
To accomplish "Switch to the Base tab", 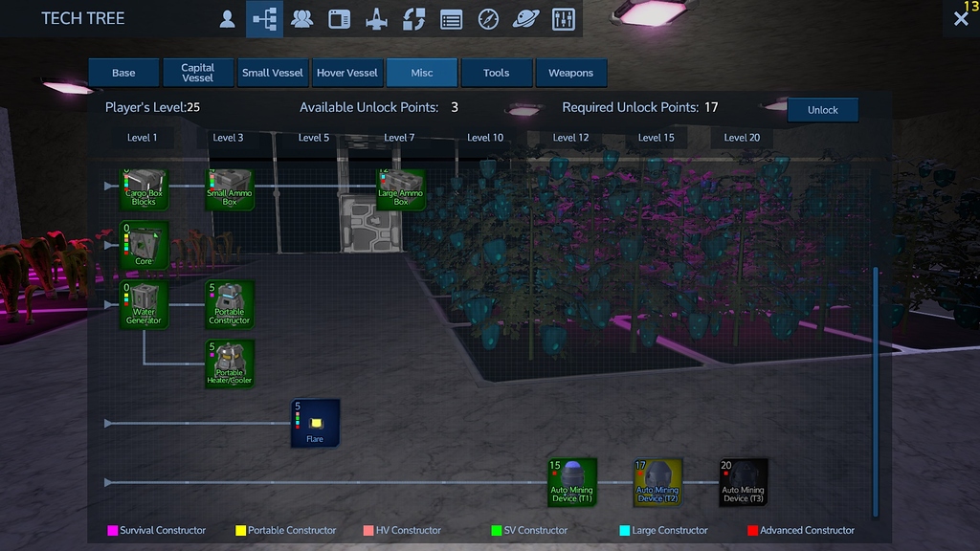I will click(122, 72).
